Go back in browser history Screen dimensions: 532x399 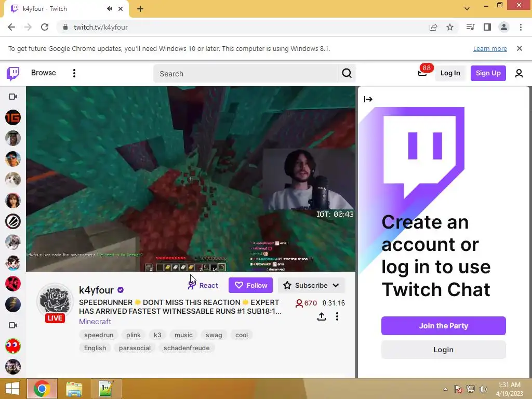[11, 27]
